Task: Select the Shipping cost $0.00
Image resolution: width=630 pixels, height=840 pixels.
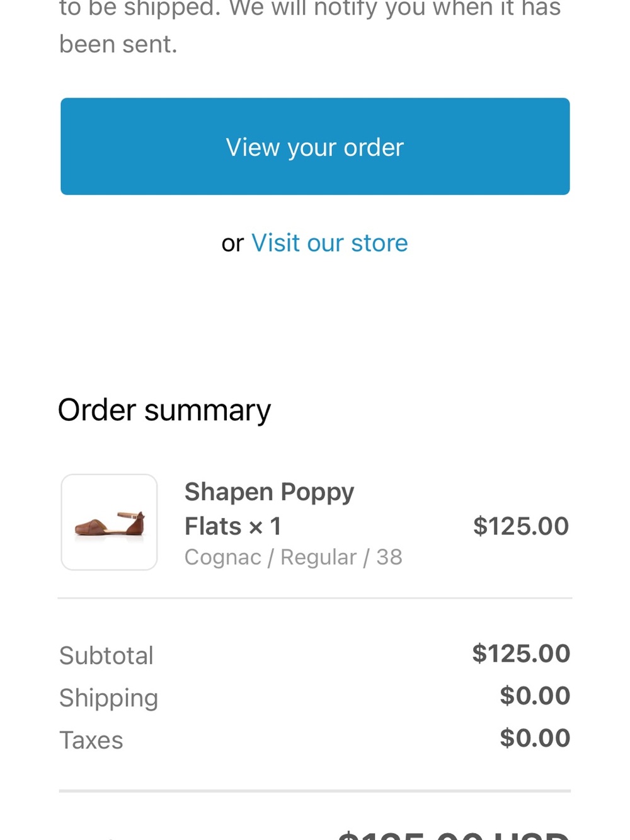Action: [x=535, y=696]
